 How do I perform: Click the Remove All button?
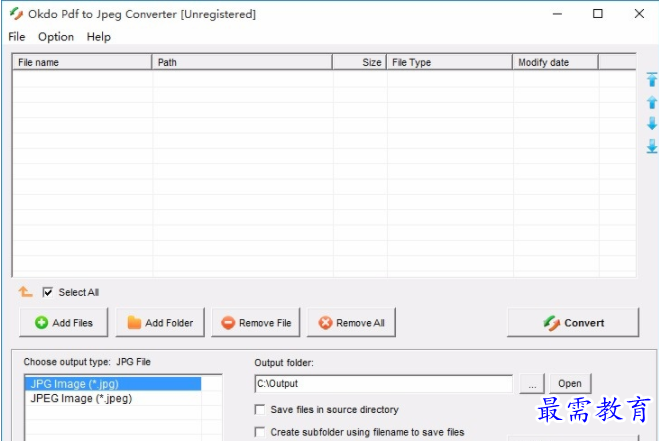click(351, 322)
